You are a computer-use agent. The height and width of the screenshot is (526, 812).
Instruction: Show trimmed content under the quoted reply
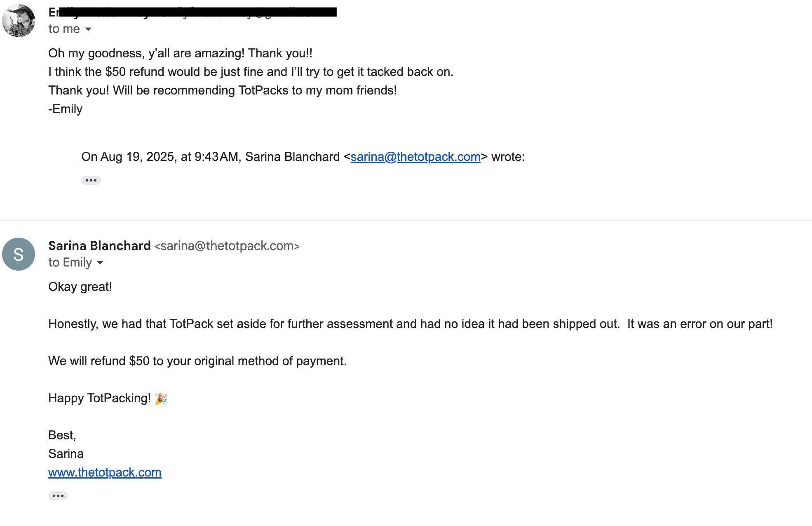point(91,180)
